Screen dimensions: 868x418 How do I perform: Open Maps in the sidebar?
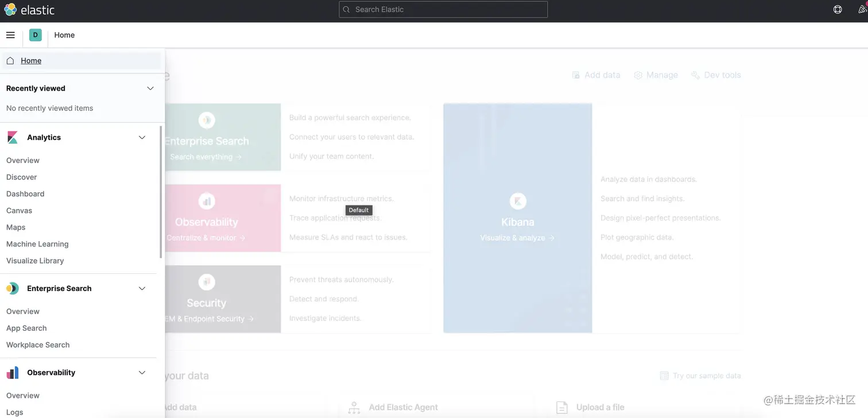(15, 227)
